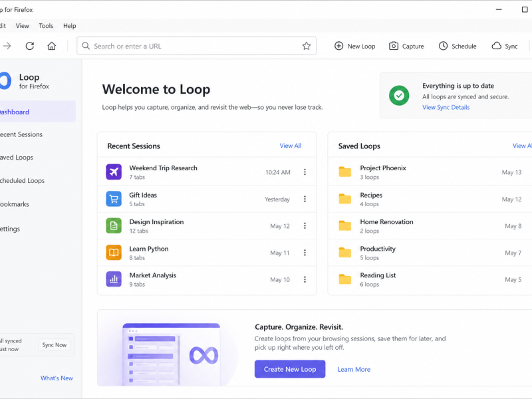Click the 10:24 AM timestamp

click(x=278, y=172)
